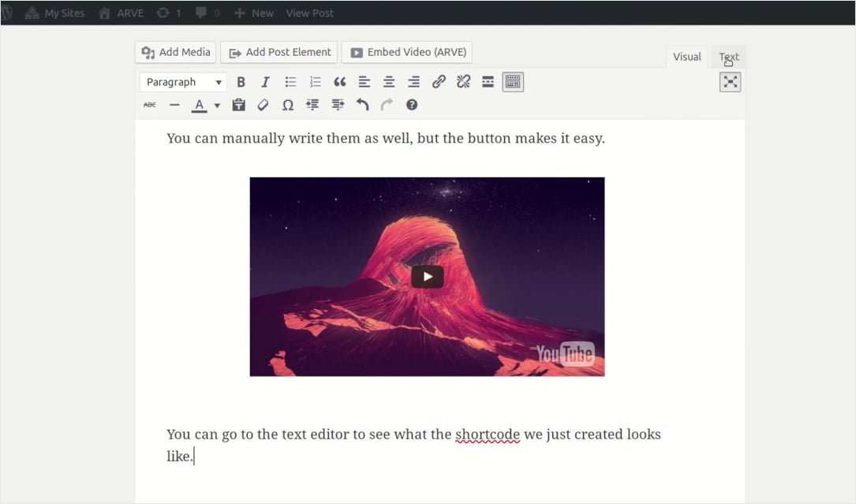Viewport: 856px width, 504px height.
Task: Toggle strikethrough formatting
Action: 149,104
